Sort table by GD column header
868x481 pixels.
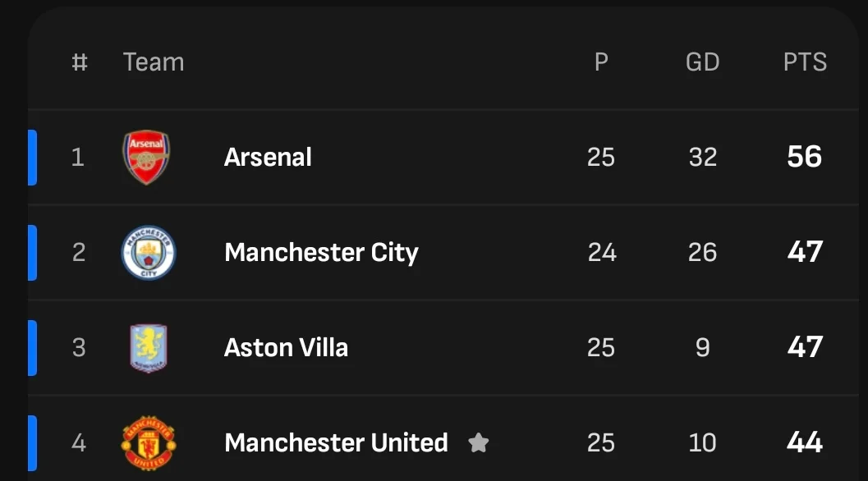tap(702, 62)
